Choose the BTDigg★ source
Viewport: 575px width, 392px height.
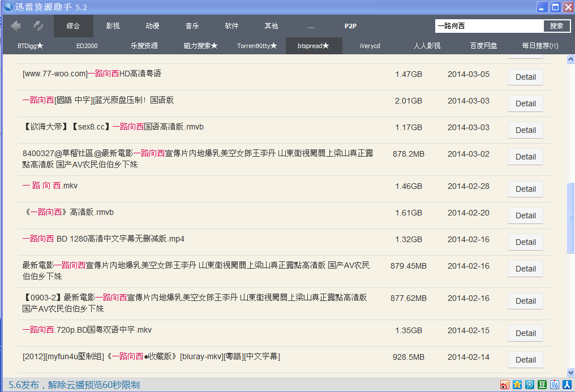pyautogui.click(x=31, y=46)
